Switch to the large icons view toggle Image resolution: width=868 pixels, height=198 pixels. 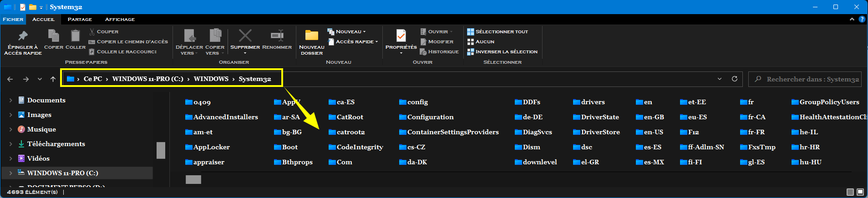point(860,192)
